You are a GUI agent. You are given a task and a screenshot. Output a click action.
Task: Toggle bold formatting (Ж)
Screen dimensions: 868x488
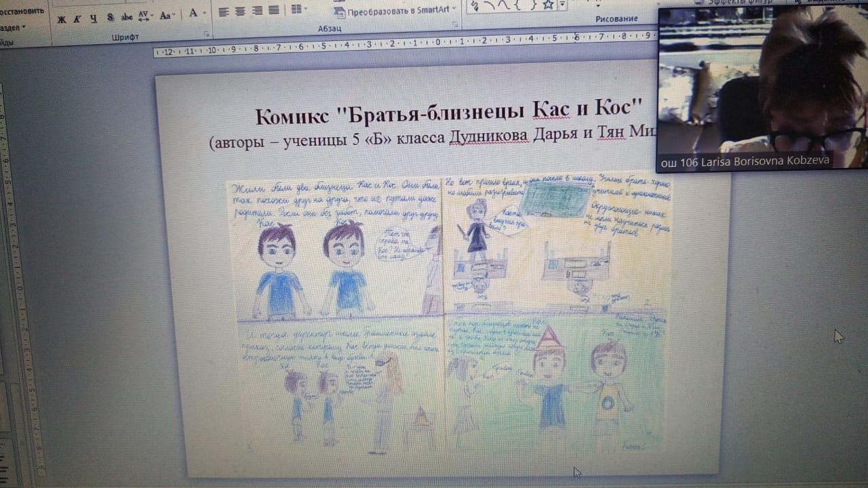(62, 18)
